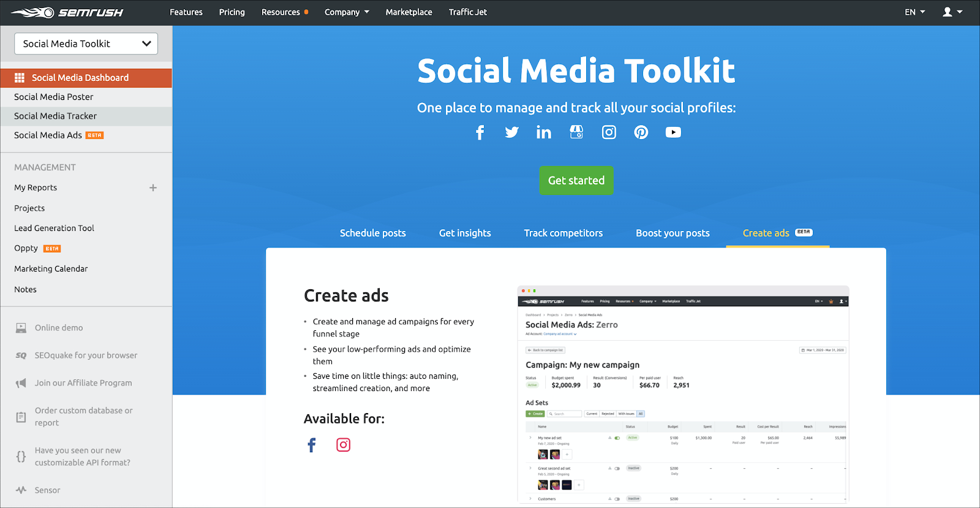Click the API format curly braces icon

pos(21,457)
